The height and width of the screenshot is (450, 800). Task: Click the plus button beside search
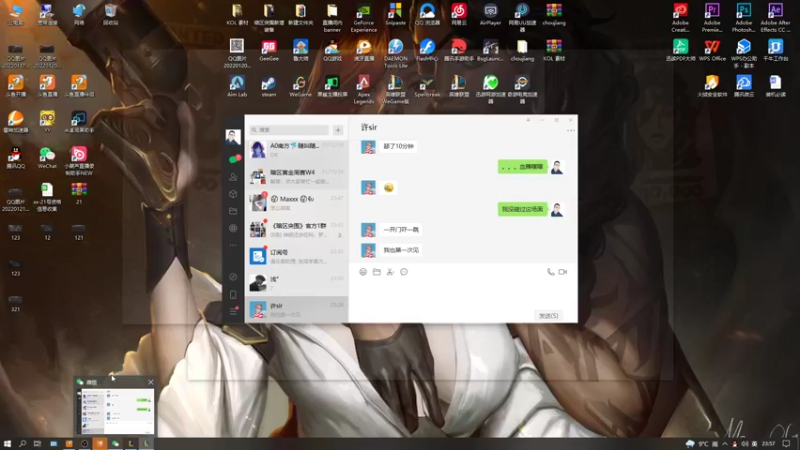(x=338, y=130)
